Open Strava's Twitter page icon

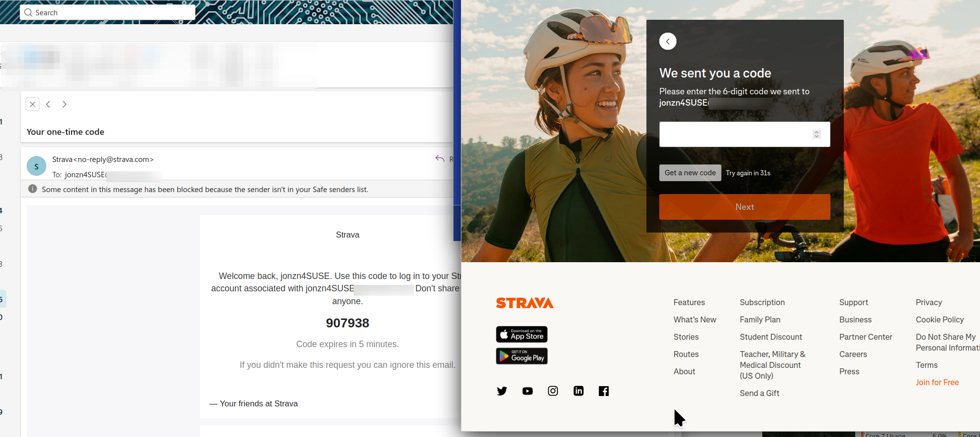click(x=502, y=391)
